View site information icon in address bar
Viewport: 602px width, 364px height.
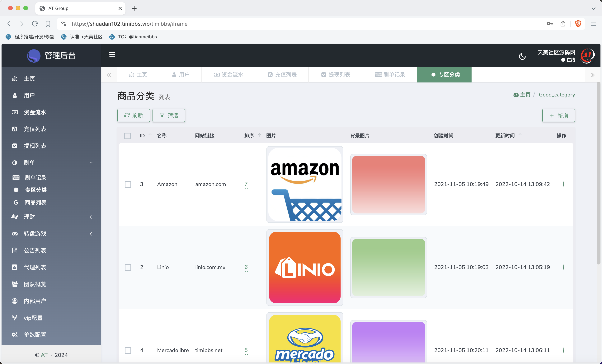tap(63, 24)
